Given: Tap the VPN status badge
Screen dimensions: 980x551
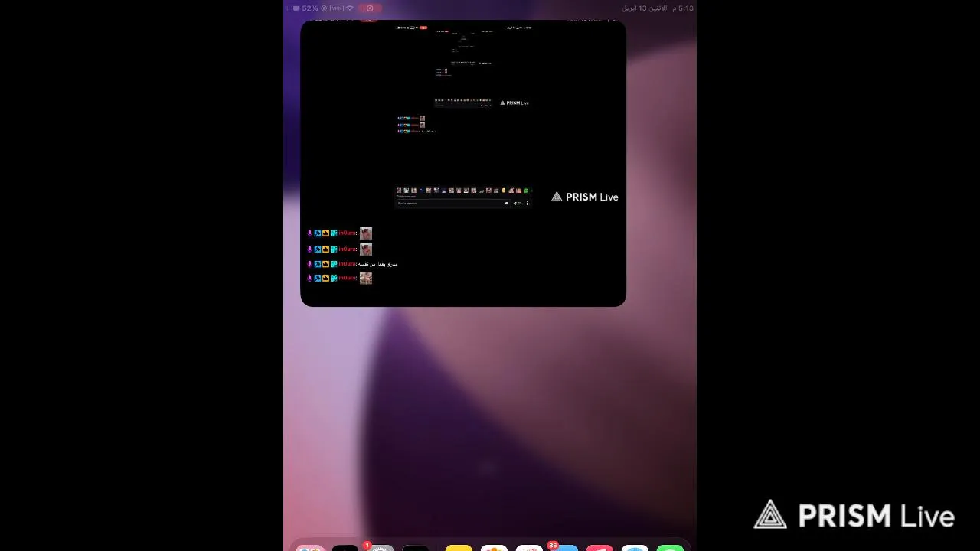Looking at the screenshot, I should pyautogui.click(x=337, y=8).
